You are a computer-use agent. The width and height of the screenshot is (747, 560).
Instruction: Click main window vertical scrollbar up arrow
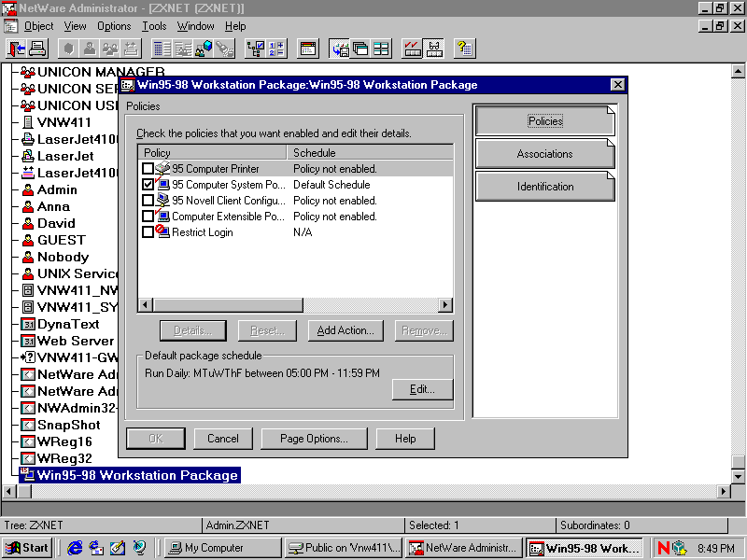738,72
